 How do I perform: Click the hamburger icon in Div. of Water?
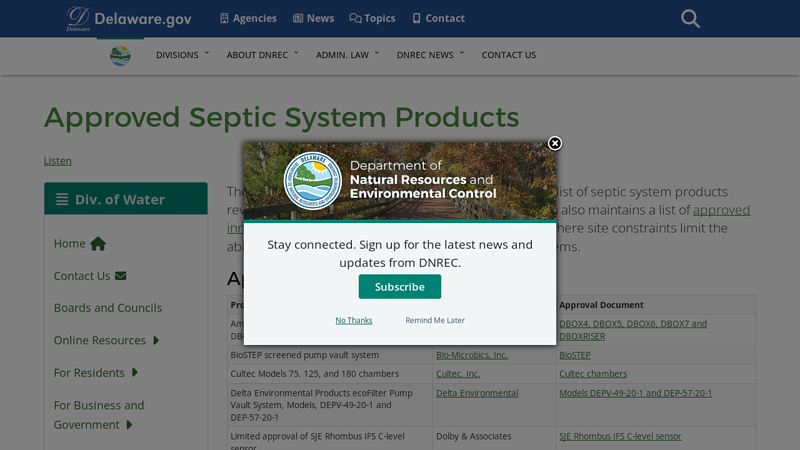click(62, 199)
